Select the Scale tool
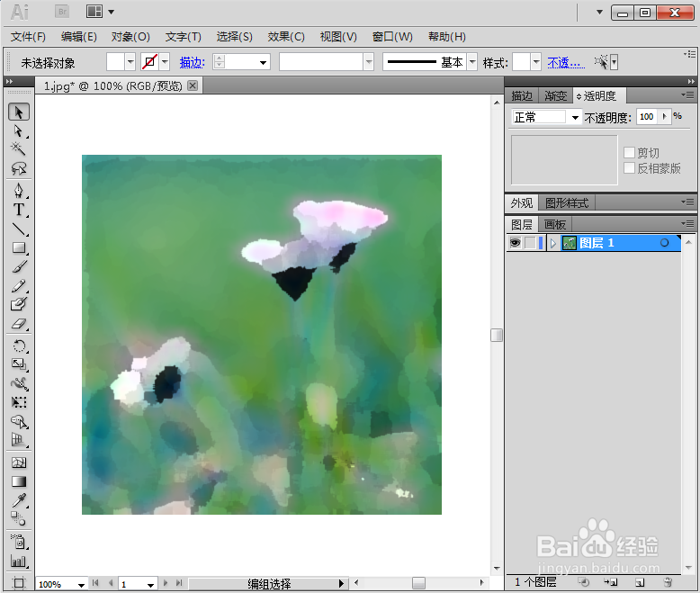This screenshot has height=593, width=700. 19,364
